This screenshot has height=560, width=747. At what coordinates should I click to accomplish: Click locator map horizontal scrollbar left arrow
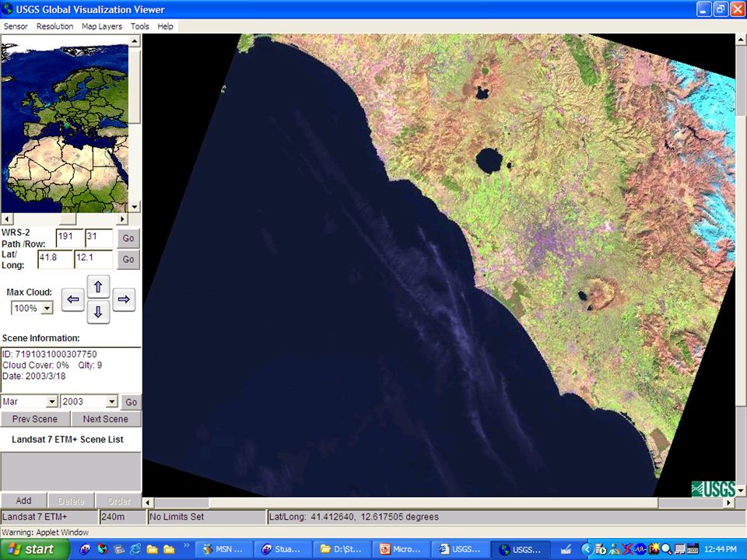pos(7,219)
